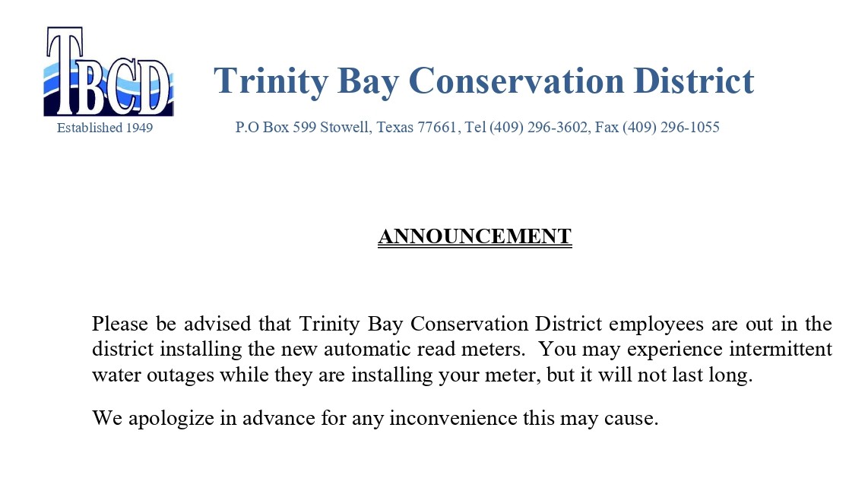The image size is (868, 494).
Task: Click the 'We apologize in advance' sentence
Action: point(375,418)
